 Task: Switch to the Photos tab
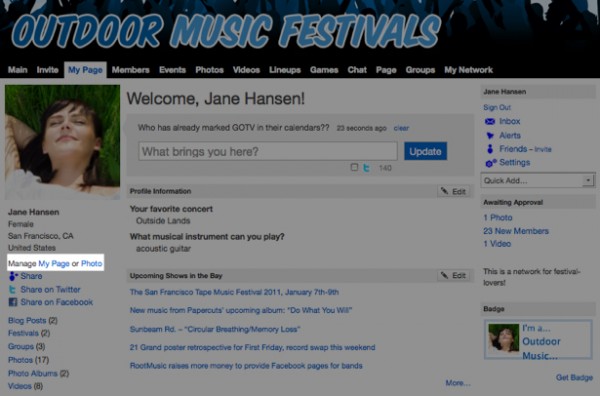[209, 70]
